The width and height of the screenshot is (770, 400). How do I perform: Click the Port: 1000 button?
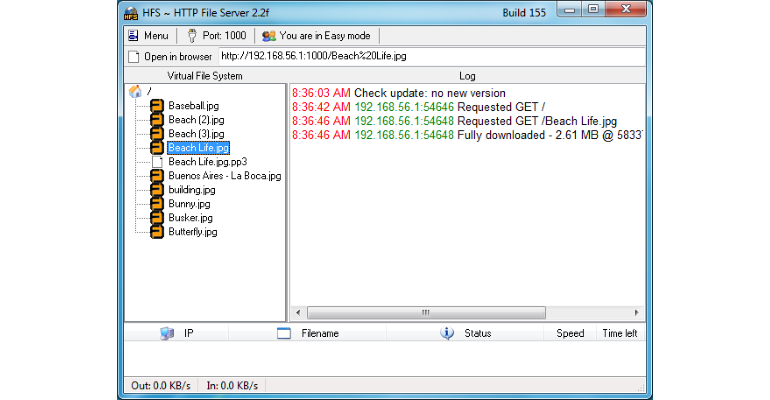click(x=217, y=36)
